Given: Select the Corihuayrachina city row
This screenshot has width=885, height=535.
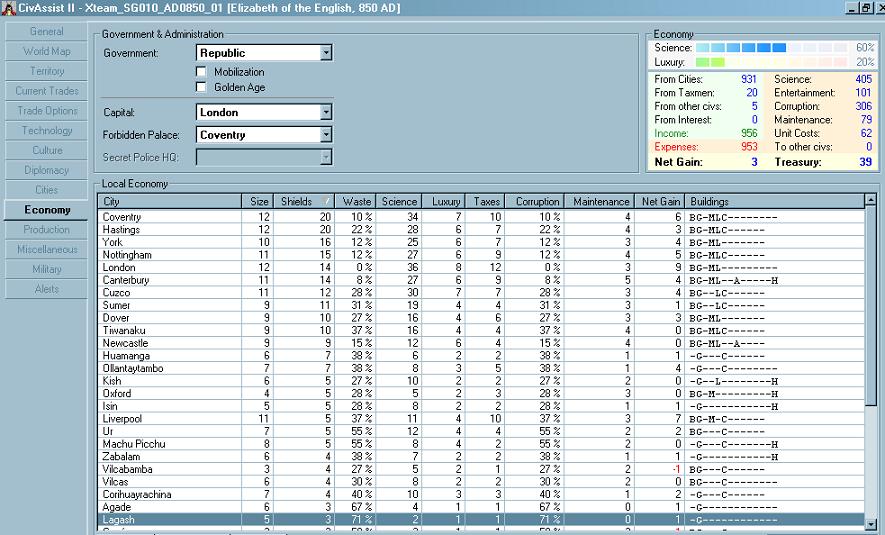Looking at the screenshot, I should coord(481,494).
